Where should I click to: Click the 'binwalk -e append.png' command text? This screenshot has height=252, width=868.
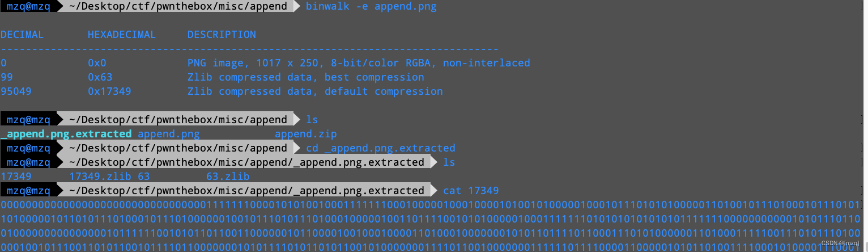pos(371,7)
